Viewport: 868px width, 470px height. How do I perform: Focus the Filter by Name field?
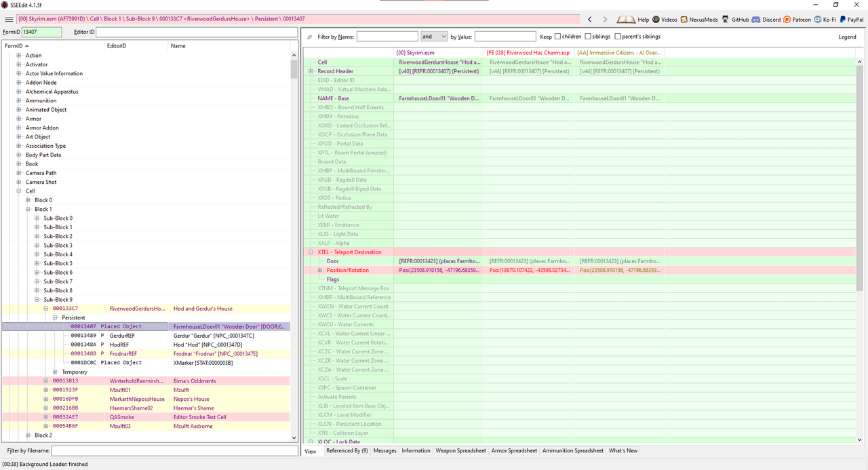387,37
